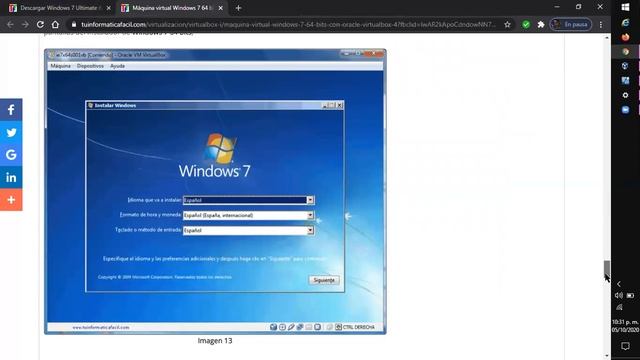Share page on LinkedIn
Viewport: 640px width, 360px height.
click(11, 177)
